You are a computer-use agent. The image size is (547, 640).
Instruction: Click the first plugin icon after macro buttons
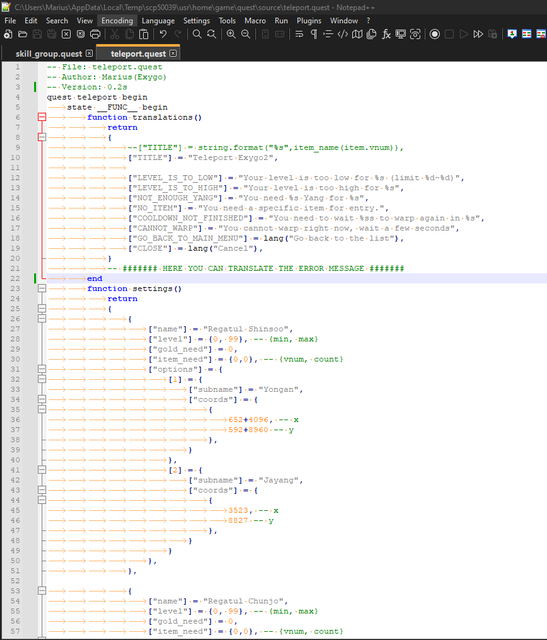tap(512, 34)
